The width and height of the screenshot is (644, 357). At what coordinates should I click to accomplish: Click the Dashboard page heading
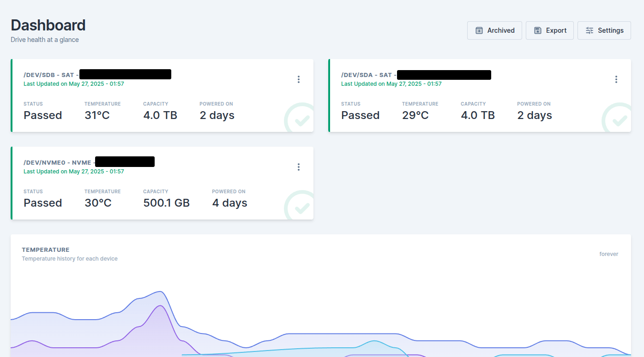pos(48,25)
